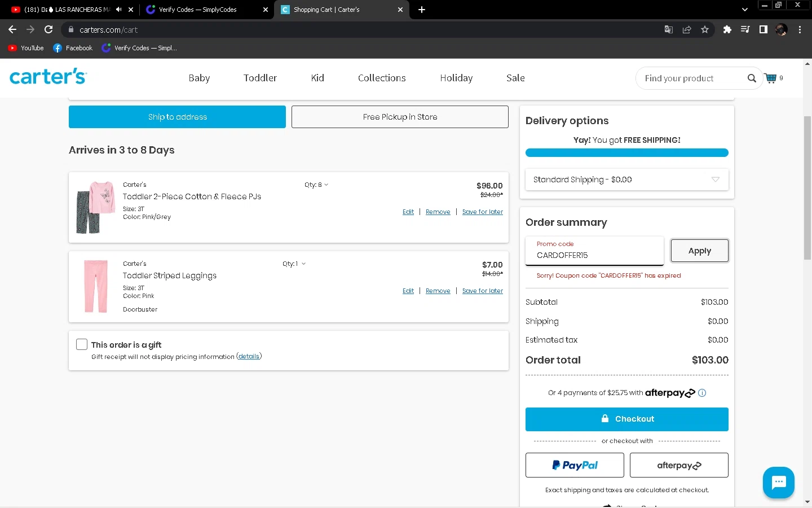Close the Shopping Cart tab
This screenshot has height=508, width=812.
[400, 10]
